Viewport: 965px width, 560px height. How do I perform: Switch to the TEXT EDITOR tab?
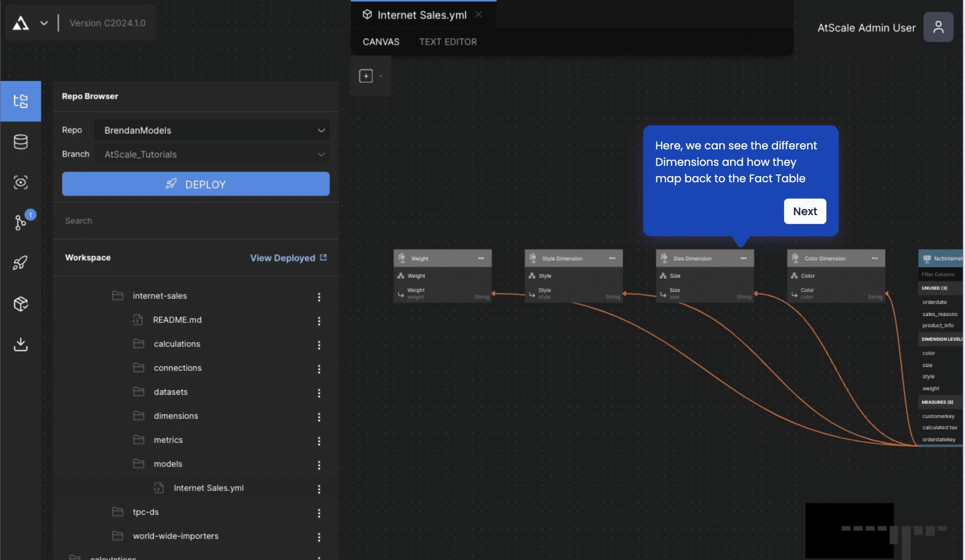[x=448, y=42]
